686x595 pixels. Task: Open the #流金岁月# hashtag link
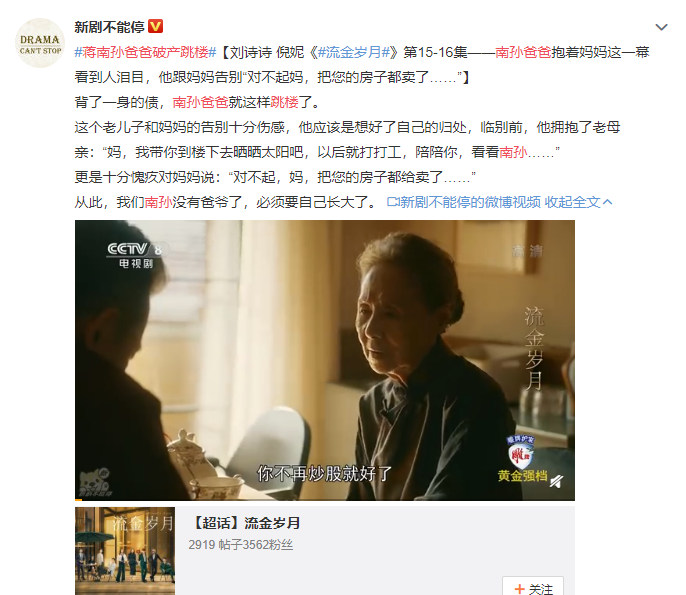(354, 52)
